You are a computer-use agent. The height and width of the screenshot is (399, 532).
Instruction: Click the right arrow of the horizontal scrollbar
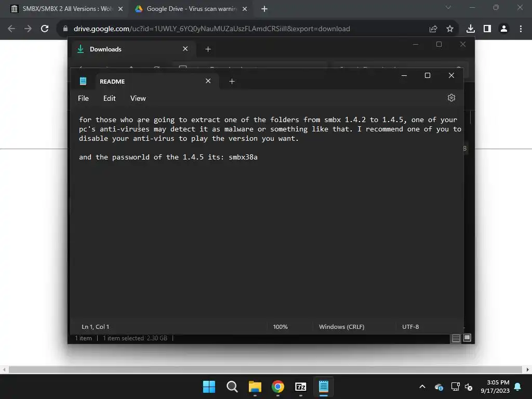point(528,369)
